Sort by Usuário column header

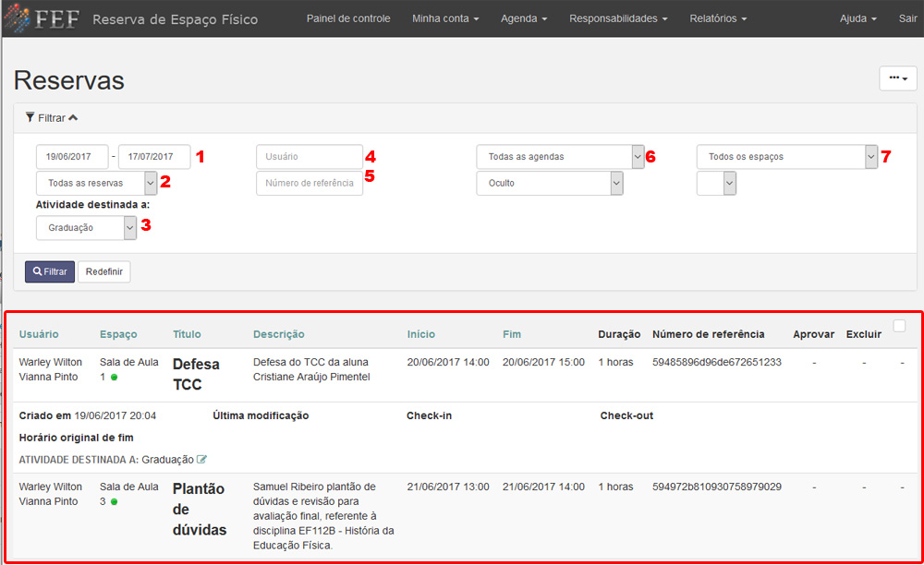pos(39,333)
